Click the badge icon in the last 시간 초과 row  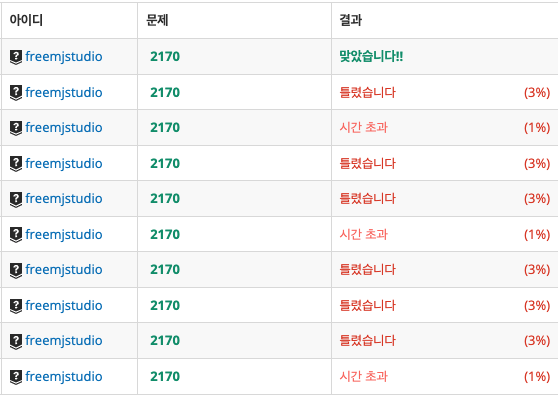16,377
